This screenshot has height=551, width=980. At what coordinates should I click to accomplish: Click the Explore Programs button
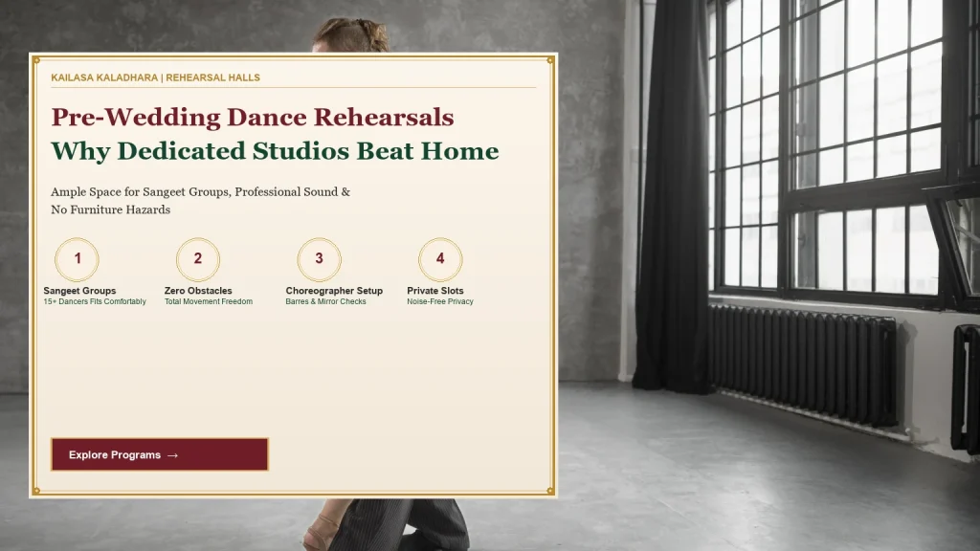coord(160,454)
